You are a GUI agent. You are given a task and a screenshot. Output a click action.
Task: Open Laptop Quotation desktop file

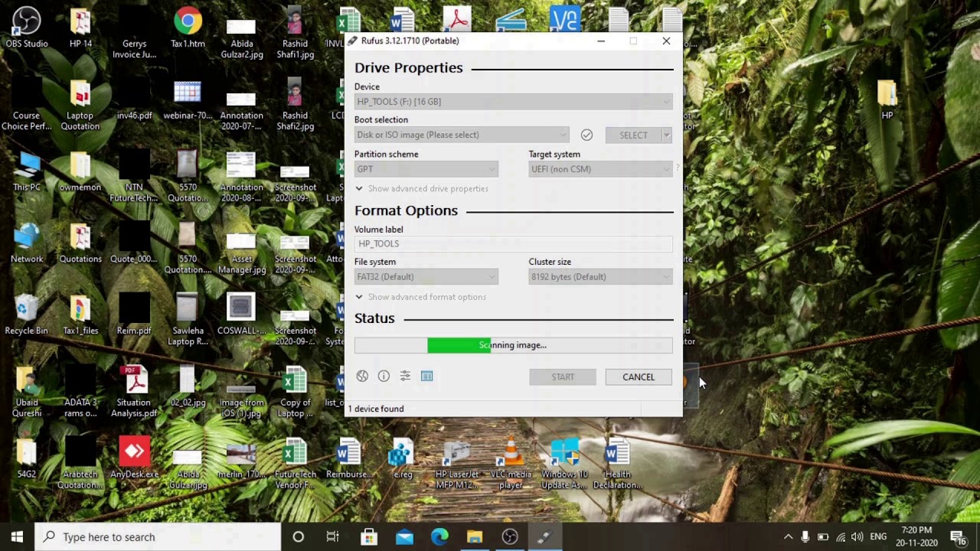point(80,106)
